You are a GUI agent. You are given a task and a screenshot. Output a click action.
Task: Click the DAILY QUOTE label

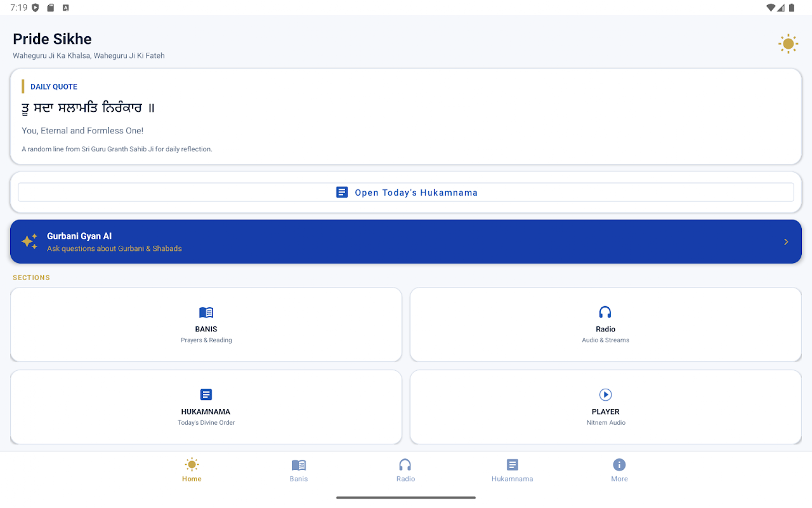point(54,87)
